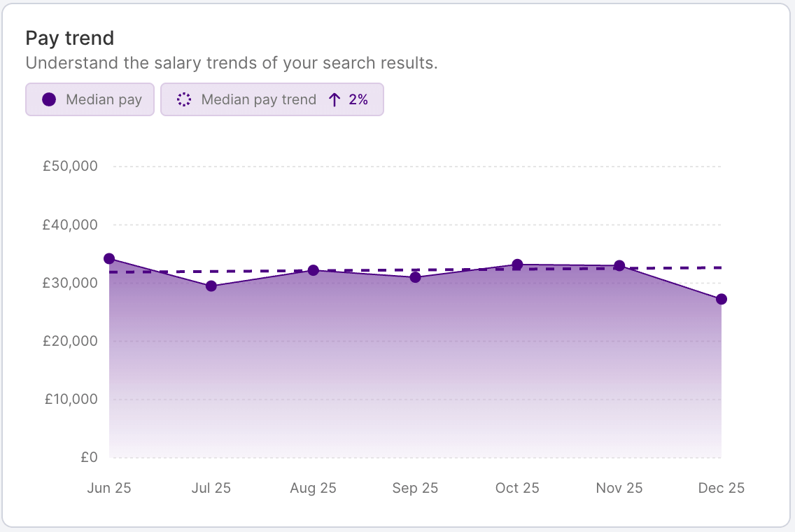Click the Dec 25 axis label
Image resolution: width=795 pixels, height=532 pixels.
tap(721, 488)
